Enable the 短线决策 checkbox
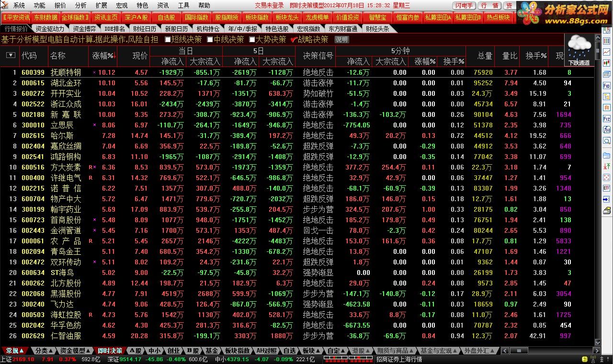Image resolution: width=613 pixels, height=364 pixels. [x=168, y=39]
